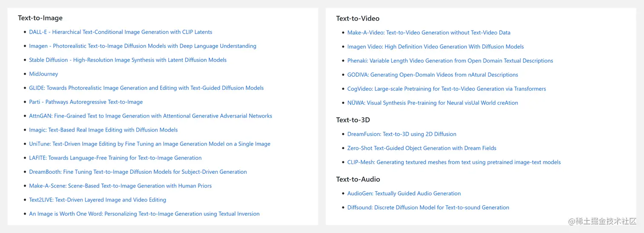The width and height of the screenshot is (644, 233).
Task: Open the UniTune Text-Driven Image Editing link
Action: click(x=149, y=144)
